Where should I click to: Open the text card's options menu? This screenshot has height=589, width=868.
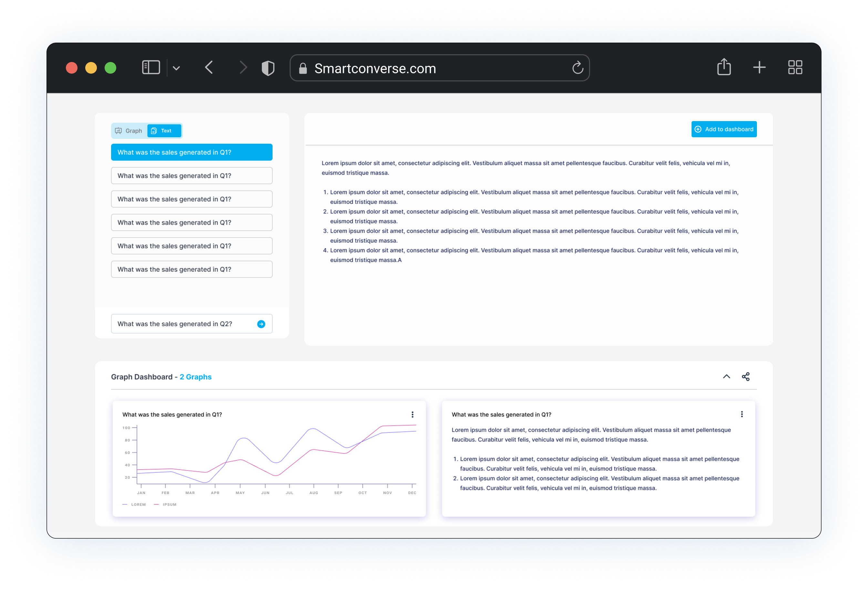(x=741, y=414)
